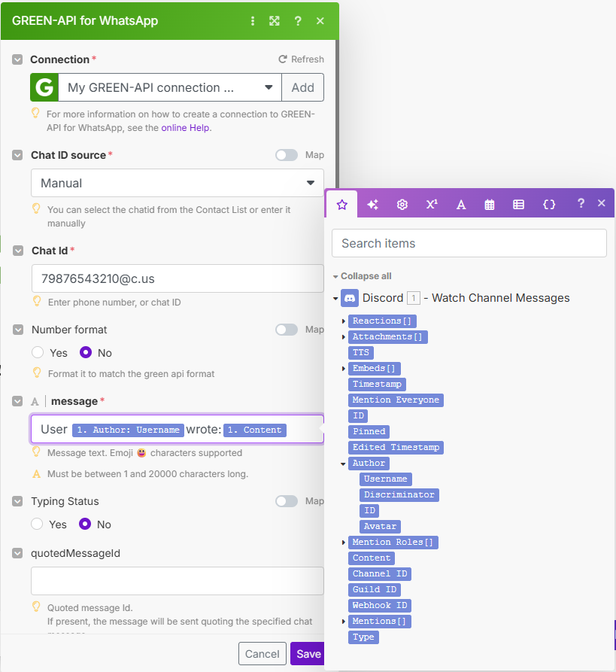The image size is (616, 672).
Task: Enable the Map toggle for Chat ID source
Action: point(287,155)
